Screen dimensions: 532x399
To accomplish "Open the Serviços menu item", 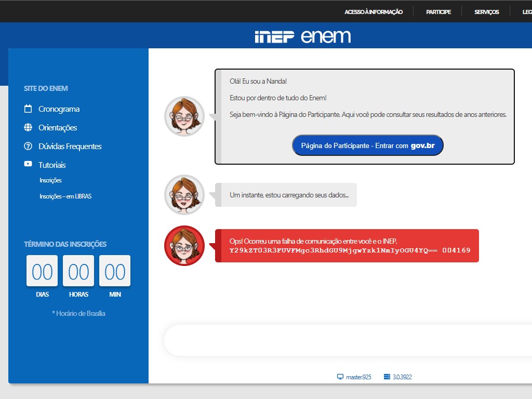I will 486,12.
